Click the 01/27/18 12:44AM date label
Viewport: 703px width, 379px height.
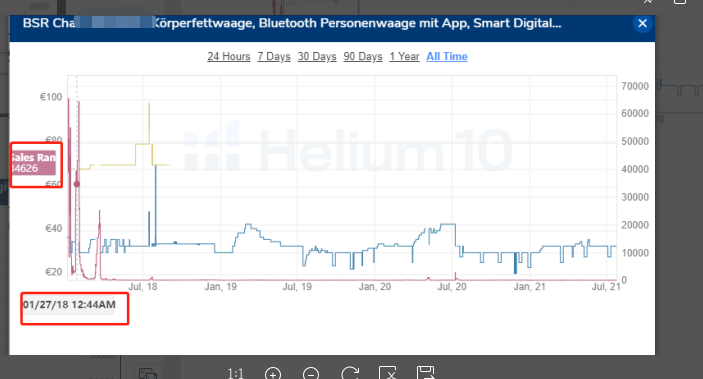click(69, 305)
